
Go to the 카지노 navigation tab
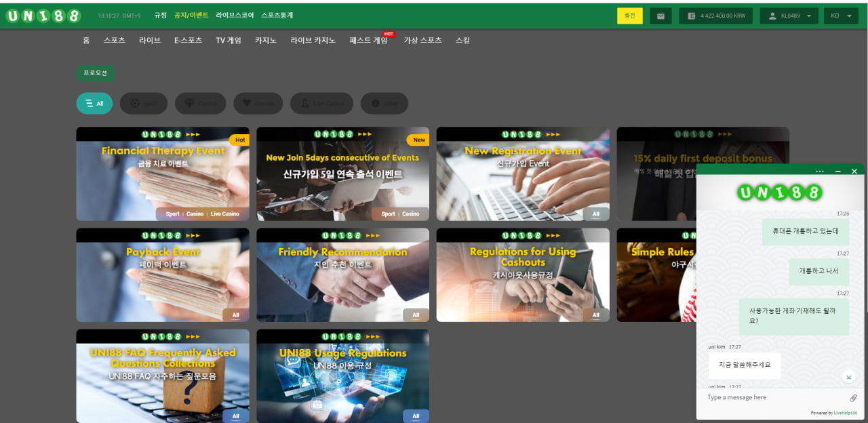[266, 40]
